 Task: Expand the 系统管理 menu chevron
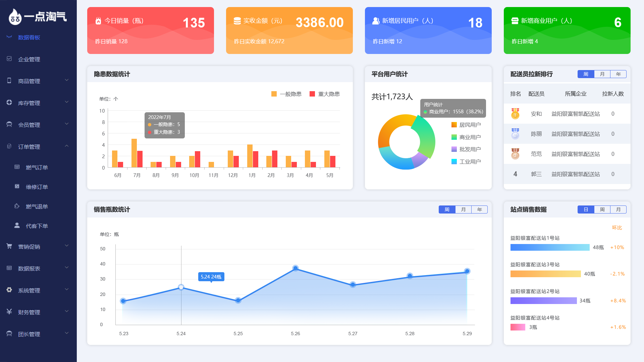point(67,289)
